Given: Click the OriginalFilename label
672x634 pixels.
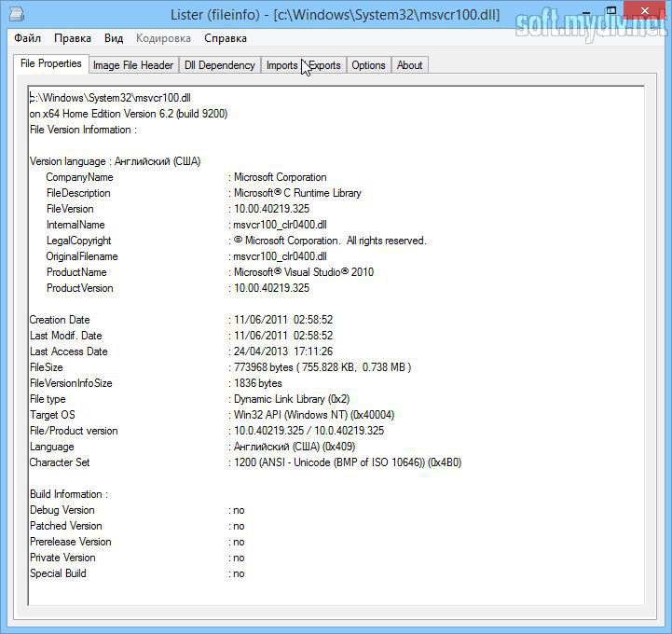Looking at the screenshot, I should click(x=82, y=256).
